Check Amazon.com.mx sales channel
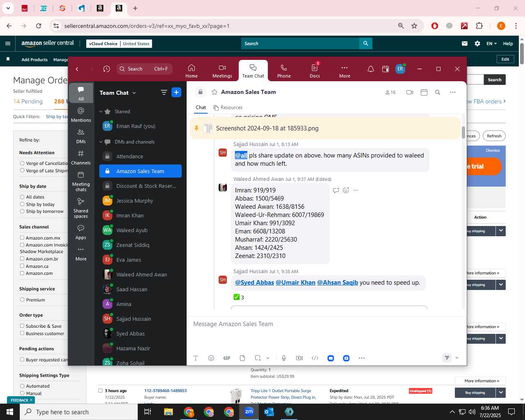 [x=22, y=237]
